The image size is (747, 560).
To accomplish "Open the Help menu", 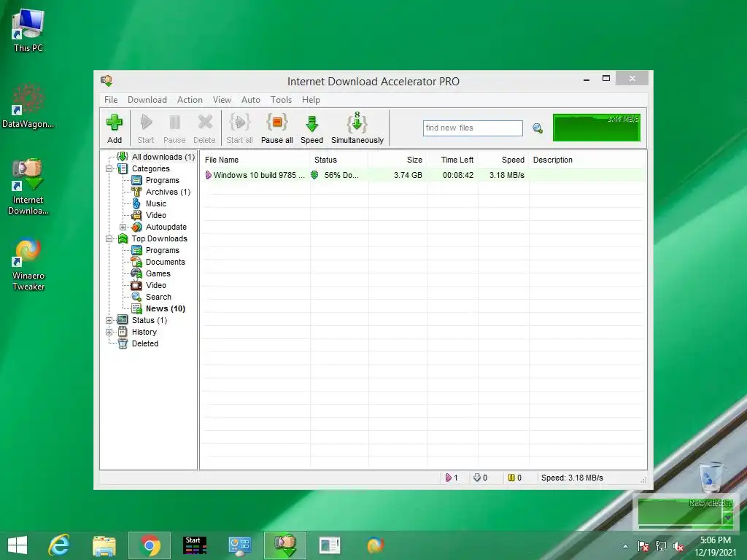I will pos(311,100).
